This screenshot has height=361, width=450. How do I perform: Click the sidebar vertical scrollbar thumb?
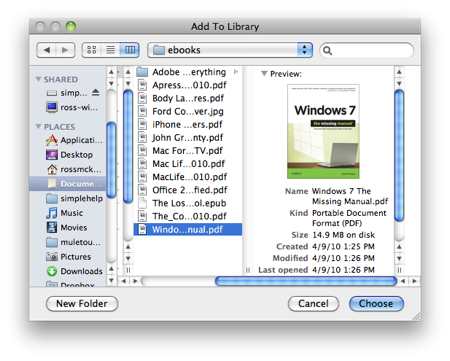(x=111, y=160)
